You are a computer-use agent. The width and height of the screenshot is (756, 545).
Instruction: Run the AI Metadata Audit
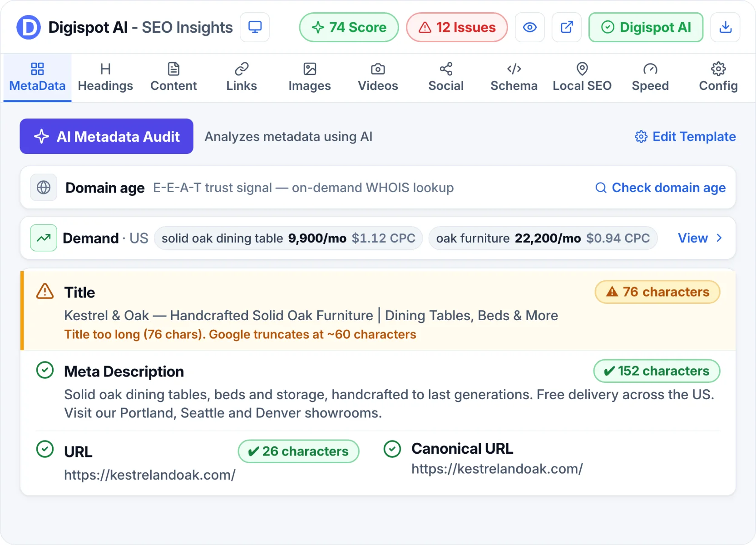[106, 136]
